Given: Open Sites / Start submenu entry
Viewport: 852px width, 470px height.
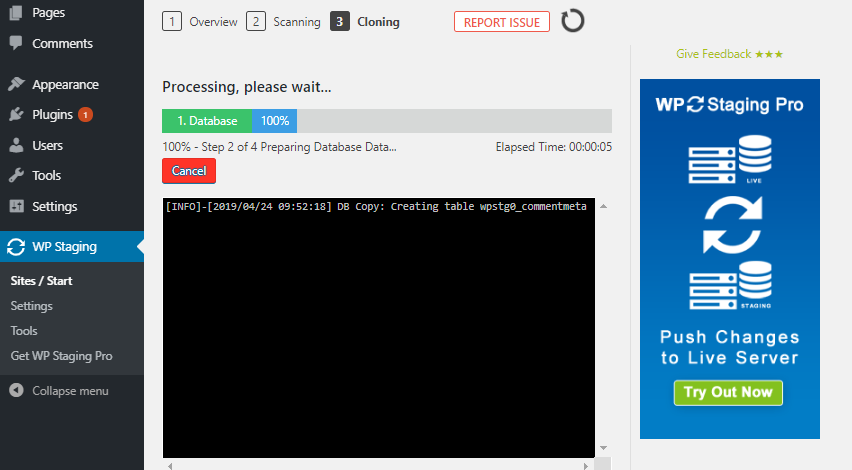Looking at the screenshot, I should pyautogui.click(x=41, y=281).
